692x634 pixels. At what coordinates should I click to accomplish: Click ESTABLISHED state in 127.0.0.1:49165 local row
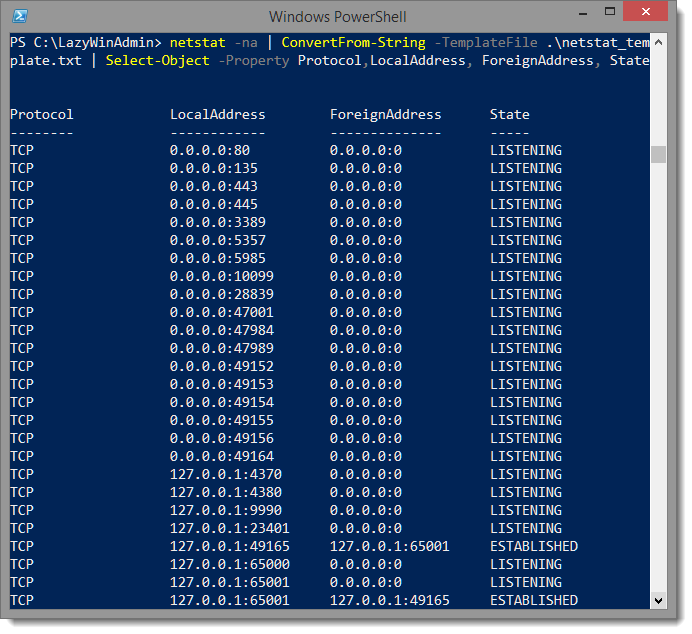pyautogui.click(x=534, y=547)
